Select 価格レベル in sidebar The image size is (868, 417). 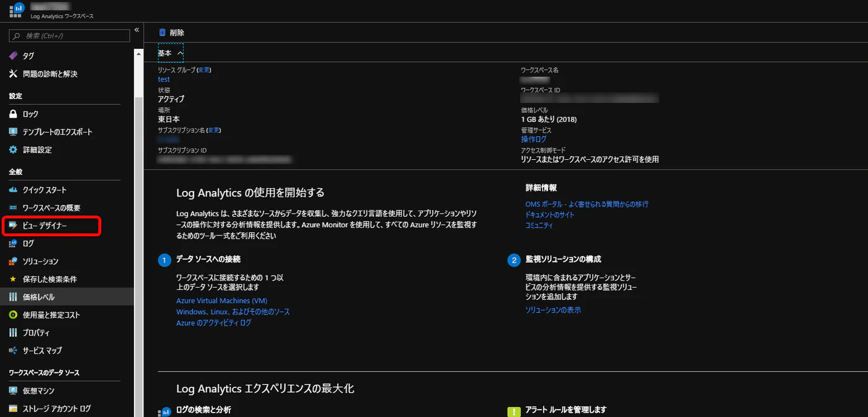pos(67,297)
